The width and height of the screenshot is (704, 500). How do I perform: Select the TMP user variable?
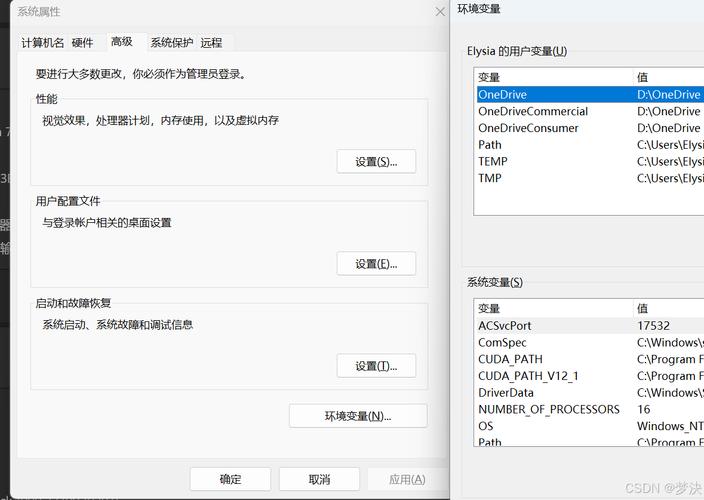(x=590, y=178)
